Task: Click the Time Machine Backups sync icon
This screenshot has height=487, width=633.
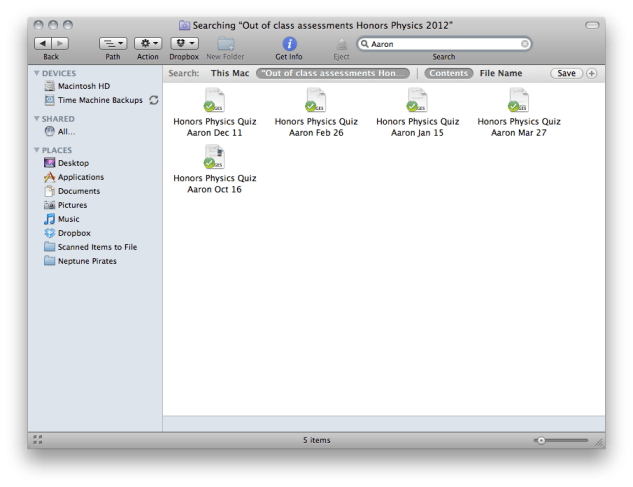Action: tap(154, 100)
